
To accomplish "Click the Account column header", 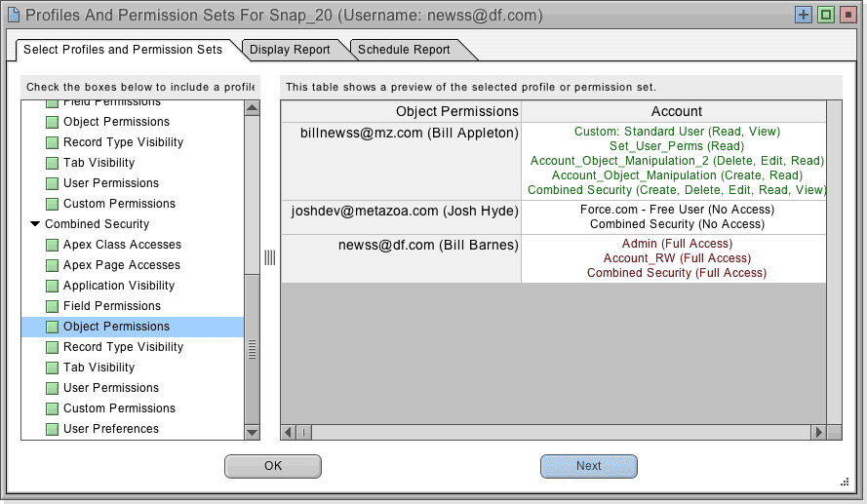I will 674,111.
